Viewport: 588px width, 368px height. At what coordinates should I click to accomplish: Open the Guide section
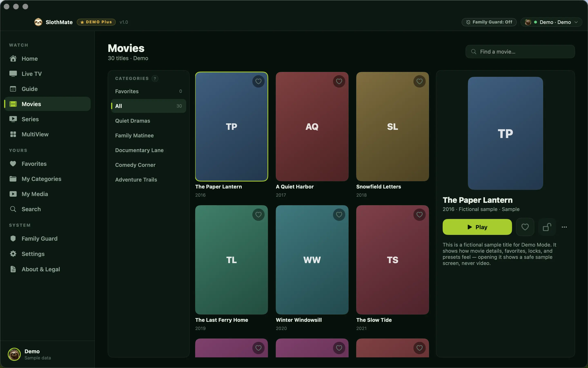[47, 89]
